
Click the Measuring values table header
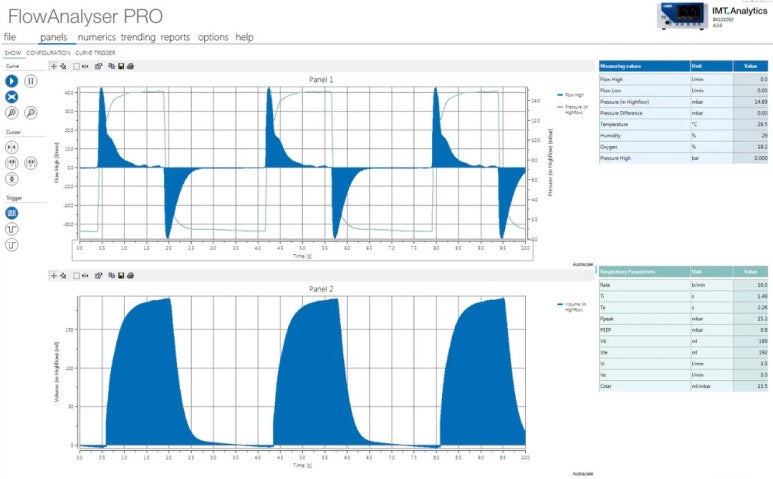683,66
